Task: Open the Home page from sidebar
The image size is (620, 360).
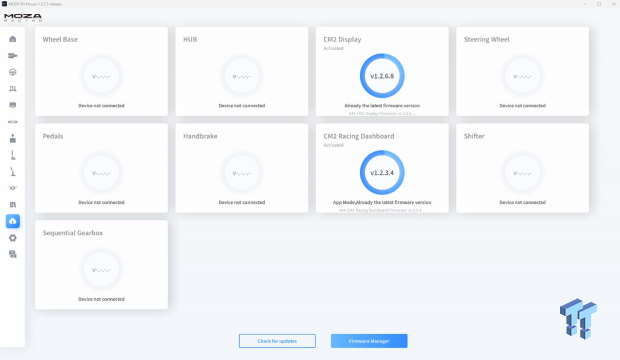Action: pyautogui.click(x=13, y=39)
